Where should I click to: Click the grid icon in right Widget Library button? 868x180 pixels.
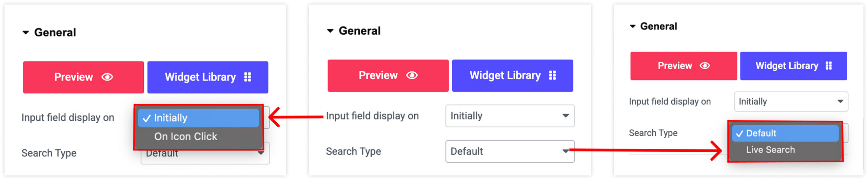pyautogui.click(x=829, y=66)
